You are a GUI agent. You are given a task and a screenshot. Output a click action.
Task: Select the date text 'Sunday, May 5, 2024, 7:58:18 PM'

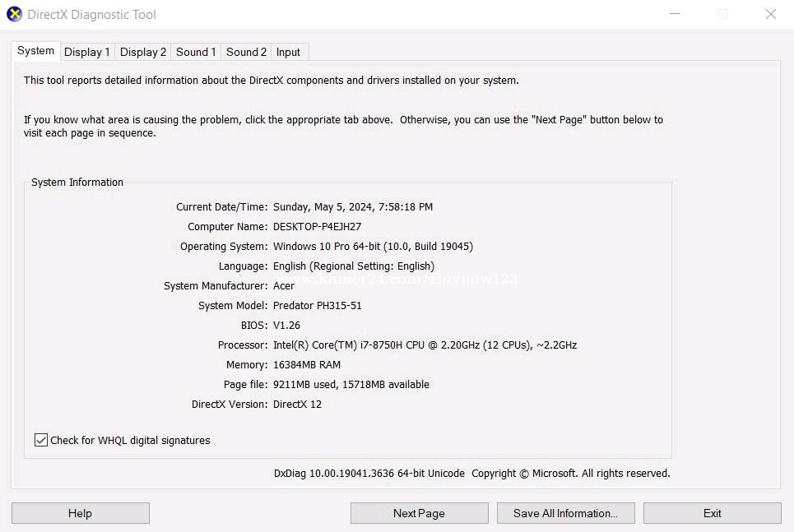click(x=353, y=207)
